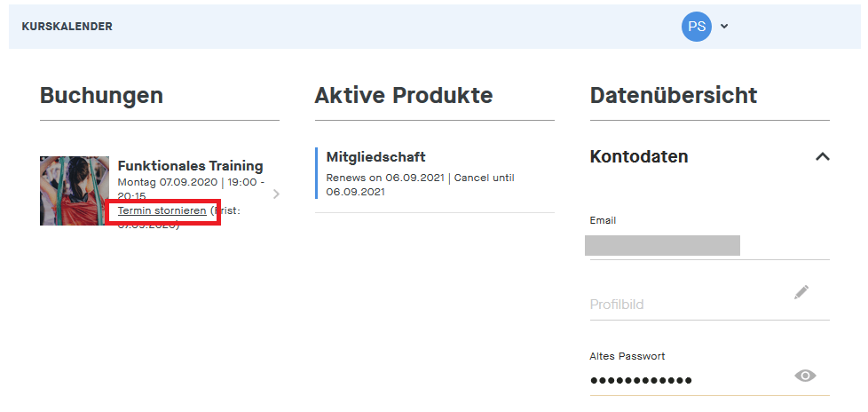Collapse the Kontodaten section chevron

point(822,157)
